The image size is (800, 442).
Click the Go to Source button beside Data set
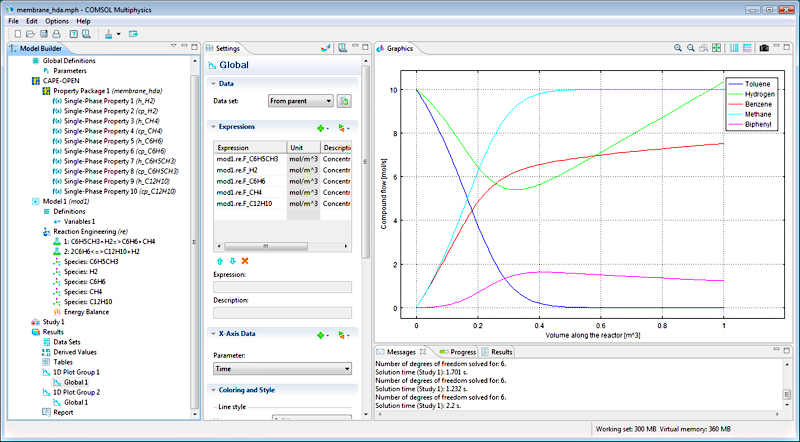[343, 101]
